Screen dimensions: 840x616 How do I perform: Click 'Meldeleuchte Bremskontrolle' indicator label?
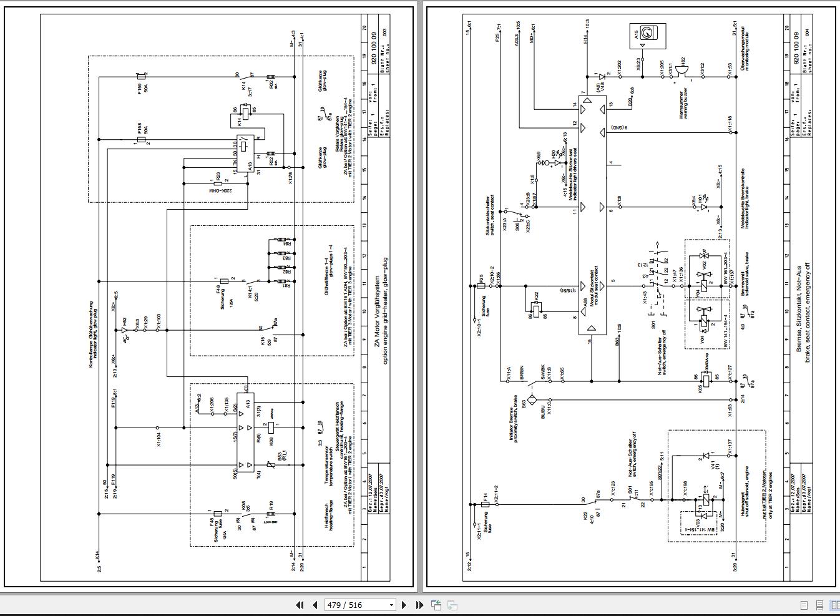point(745,199)
